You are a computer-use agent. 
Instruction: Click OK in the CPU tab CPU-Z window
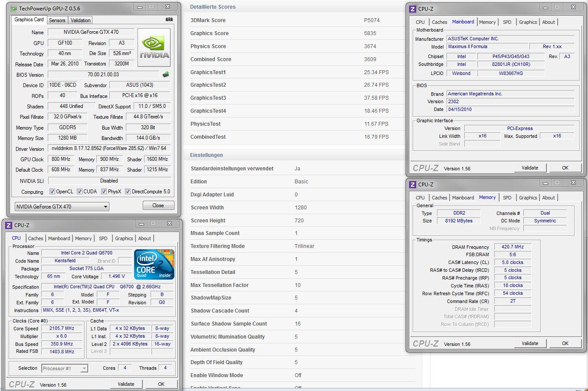click(x=161, y=384)
